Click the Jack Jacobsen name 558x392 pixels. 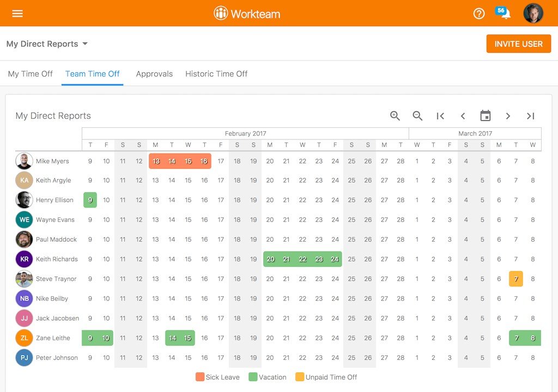click(x=57, y=318)
